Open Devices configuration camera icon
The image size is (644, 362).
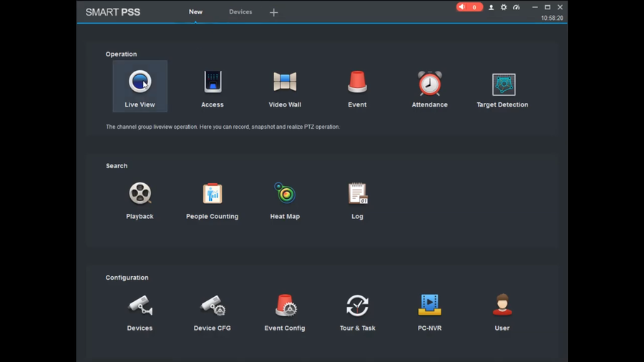[x=140, y=305]
